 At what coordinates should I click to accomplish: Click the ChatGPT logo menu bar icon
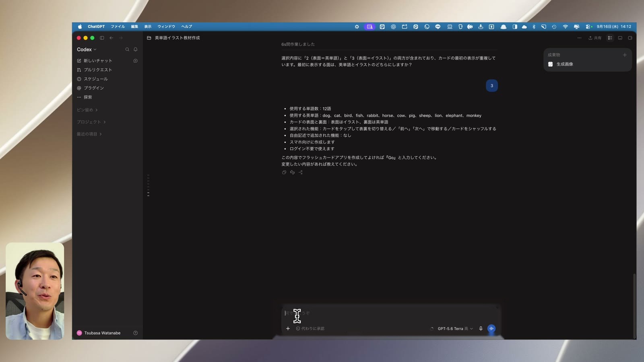[x=393, y=27]
